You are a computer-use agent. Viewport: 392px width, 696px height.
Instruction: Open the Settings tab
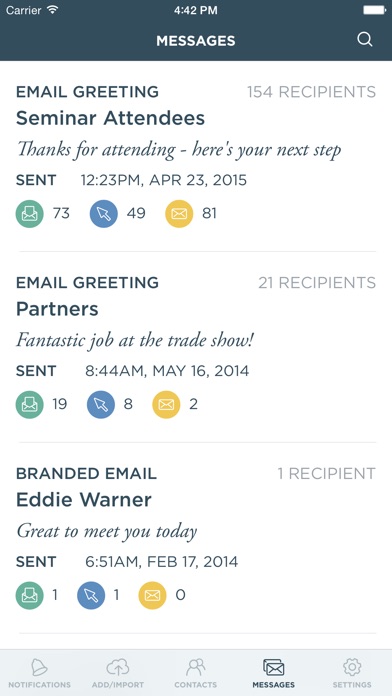click(x=352, y=673)
